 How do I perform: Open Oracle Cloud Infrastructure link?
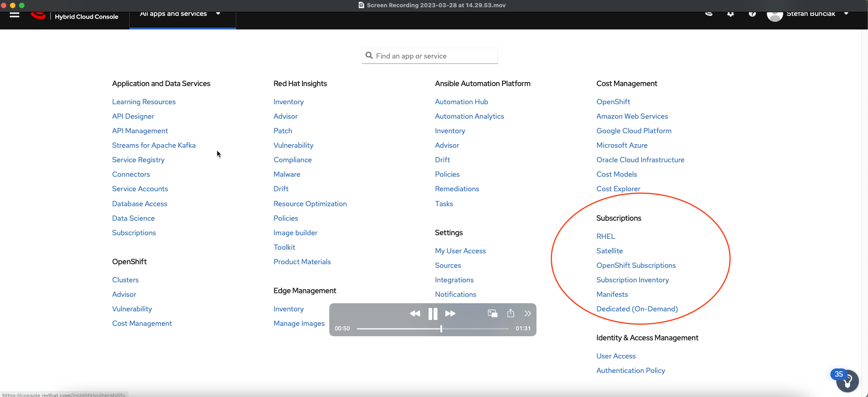coord(640,160)
